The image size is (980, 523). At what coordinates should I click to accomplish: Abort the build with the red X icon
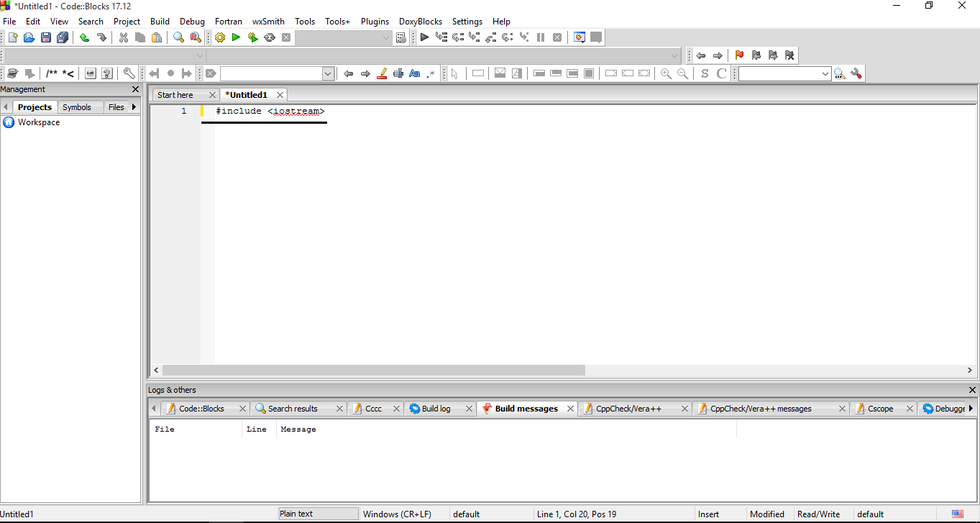pos(286,37)
